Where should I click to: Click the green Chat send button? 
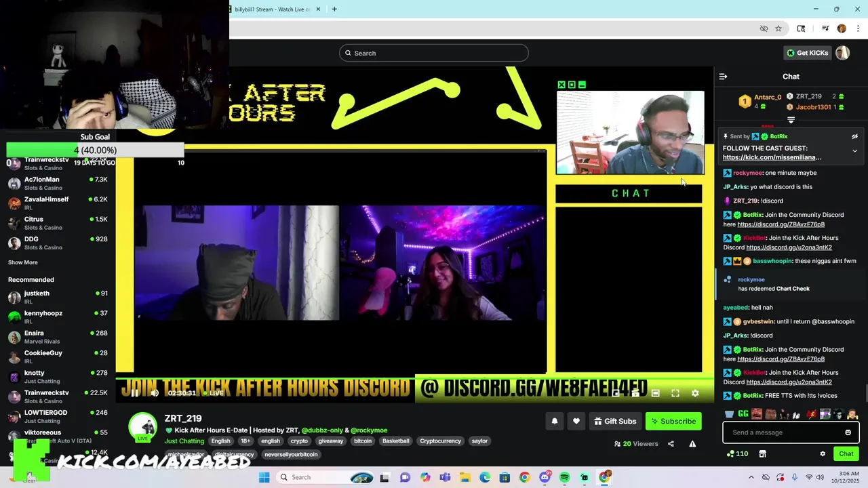pyautogui.click(x=846, y=453)
